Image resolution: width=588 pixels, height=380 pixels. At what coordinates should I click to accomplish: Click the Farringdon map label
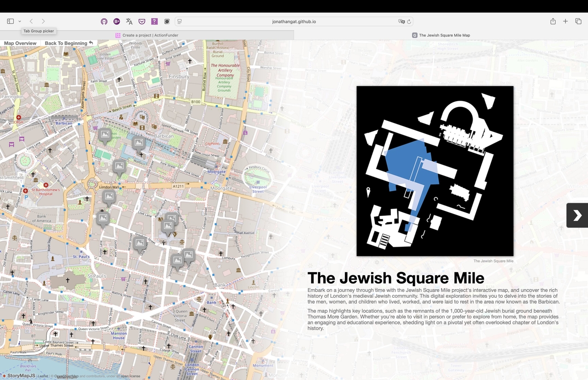pos(12,97)
